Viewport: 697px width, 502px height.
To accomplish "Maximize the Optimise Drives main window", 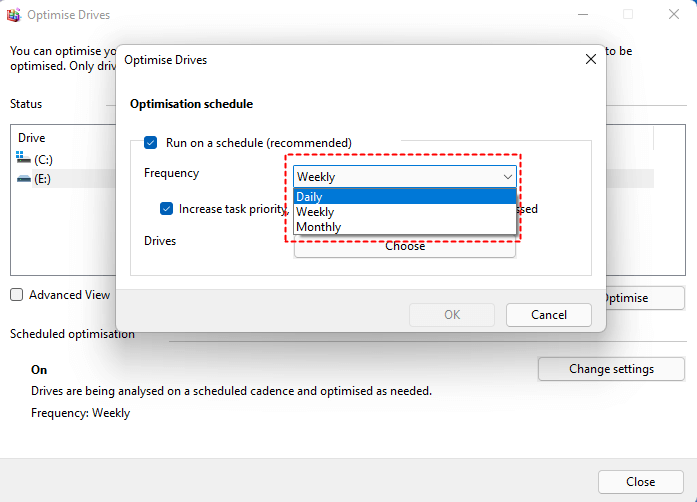I will [628, 15].
